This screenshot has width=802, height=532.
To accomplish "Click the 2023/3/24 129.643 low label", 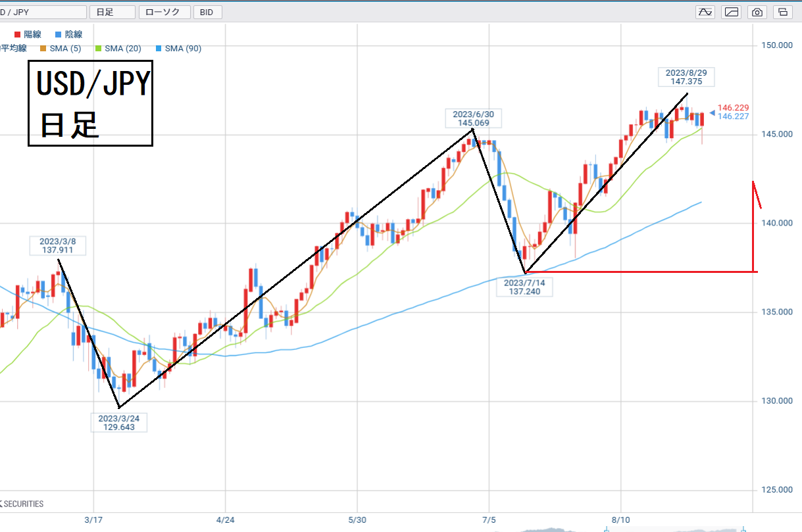I will pyautogui.click(x=119, y=422).
